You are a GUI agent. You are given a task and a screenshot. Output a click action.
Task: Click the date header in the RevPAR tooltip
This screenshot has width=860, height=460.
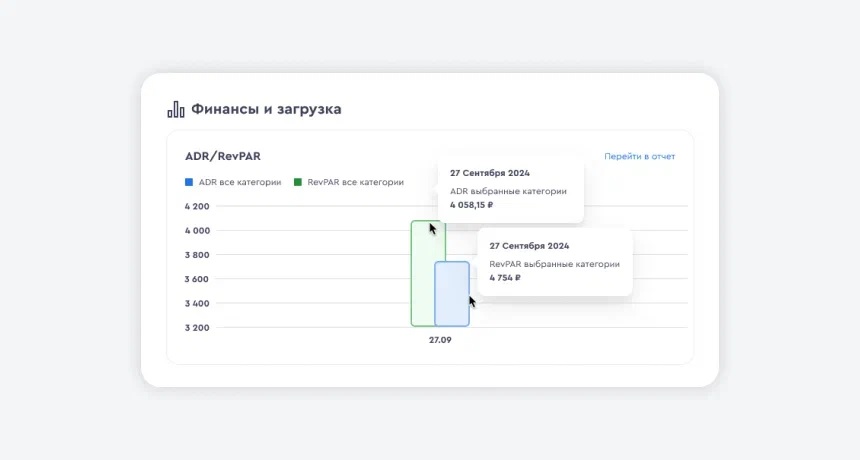pyautogui.click(x=529, y=246)
